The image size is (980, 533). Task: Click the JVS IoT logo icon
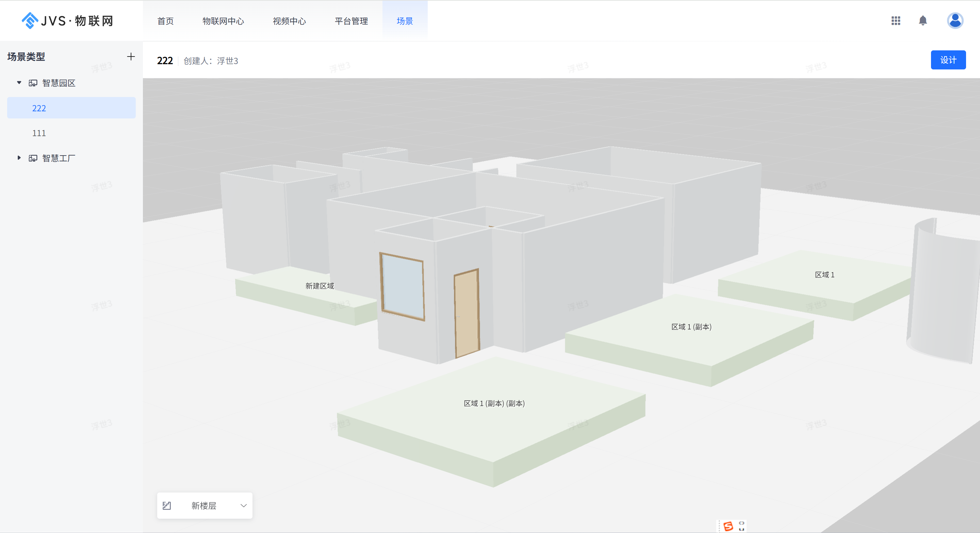(30, 20)
